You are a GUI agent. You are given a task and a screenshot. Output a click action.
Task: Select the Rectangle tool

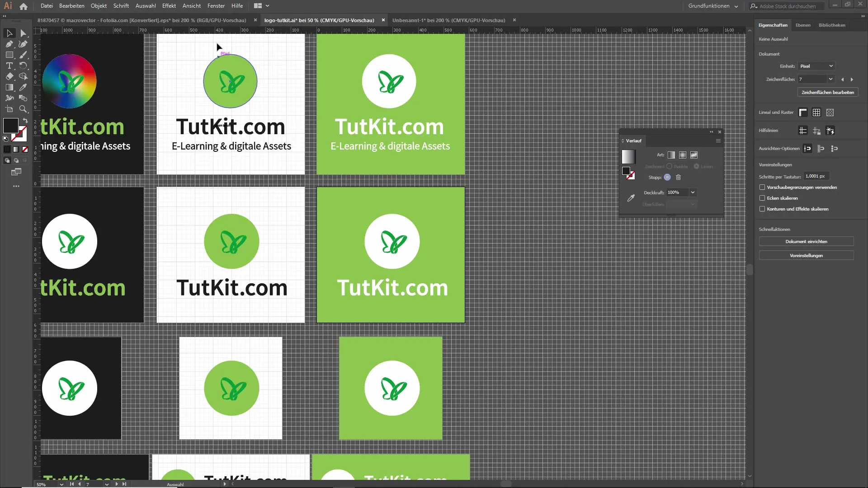[9, 55]
